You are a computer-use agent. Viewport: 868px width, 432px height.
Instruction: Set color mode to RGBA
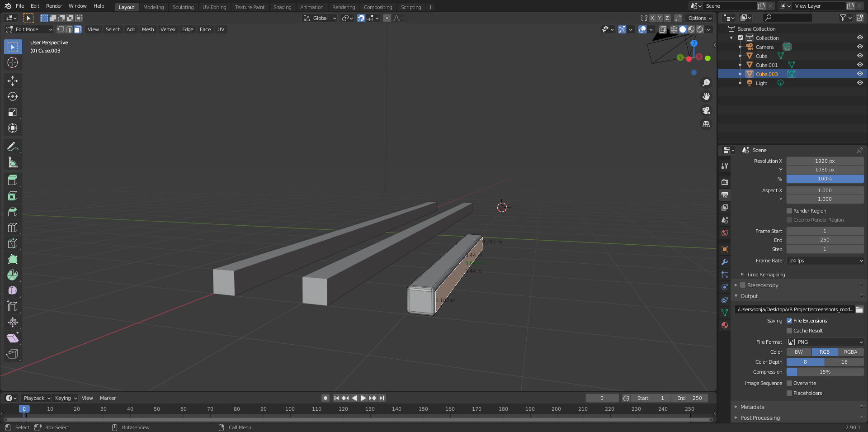pos(850,352)
